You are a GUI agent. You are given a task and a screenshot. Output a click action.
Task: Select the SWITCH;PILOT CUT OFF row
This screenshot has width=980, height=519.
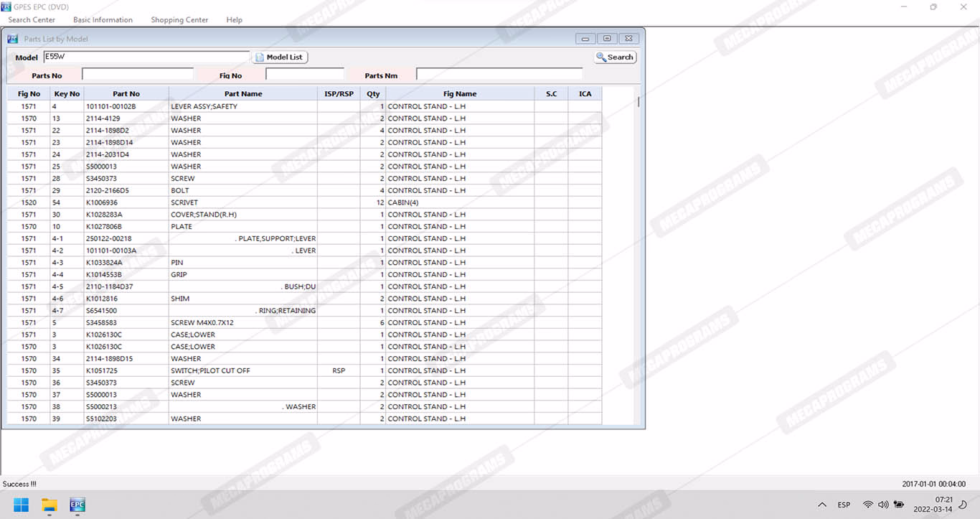(x=210, y=371)
